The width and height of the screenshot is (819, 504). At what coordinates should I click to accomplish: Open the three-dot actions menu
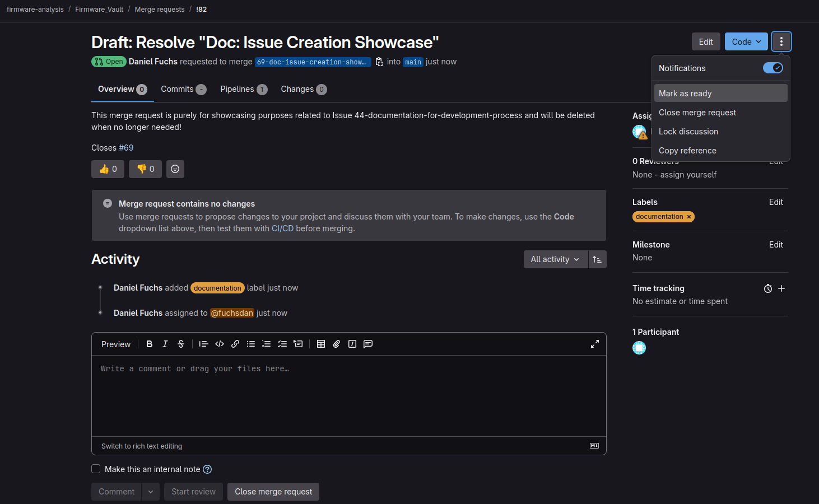point(781,41)
